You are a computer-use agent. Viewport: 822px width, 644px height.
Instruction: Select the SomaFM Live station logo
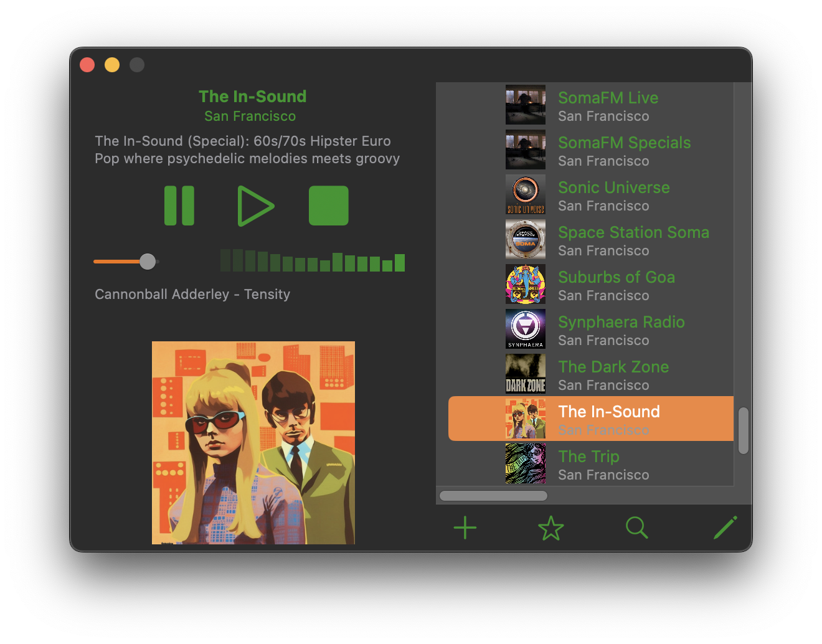526,105
